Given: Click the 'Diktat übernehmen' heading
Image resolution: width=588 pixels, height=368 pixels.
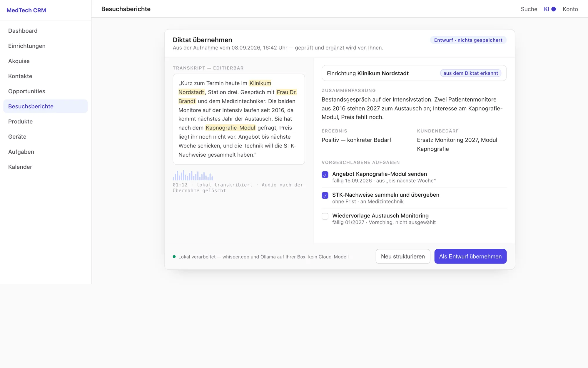Looking at the screenshot, I should click(x=202, y=40).
